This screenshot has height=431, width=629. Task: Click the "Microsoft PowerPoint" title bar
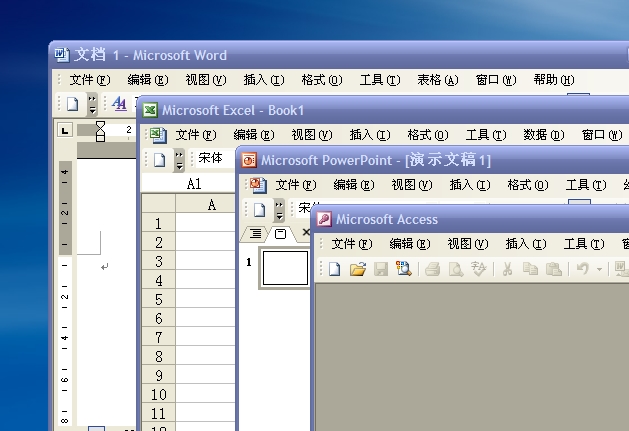pyautogui.click(x=375, y=160)
